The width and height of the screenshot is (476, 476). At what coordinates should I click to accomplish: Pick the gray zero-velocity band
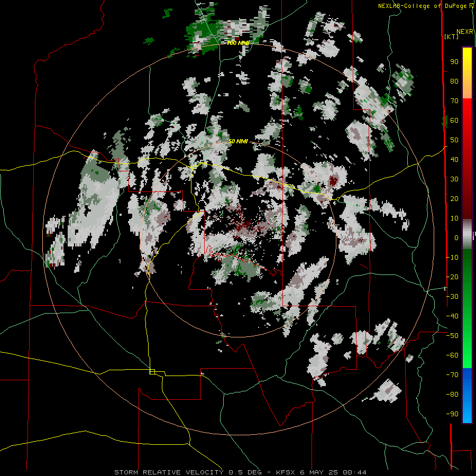[467, 235]
